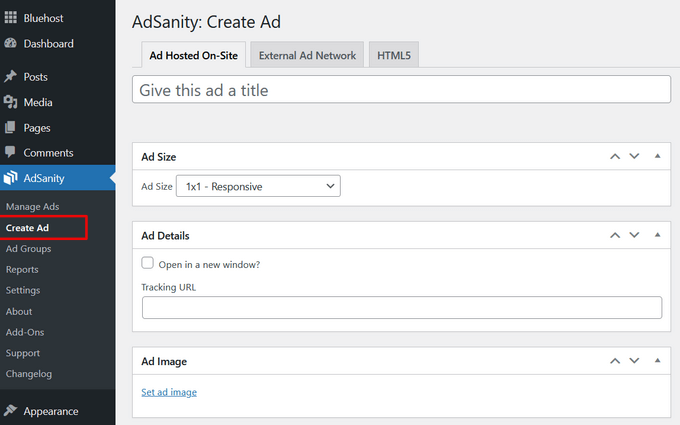Open the Ad Size dropdown
680x425 pixels.
pos(258,186)
